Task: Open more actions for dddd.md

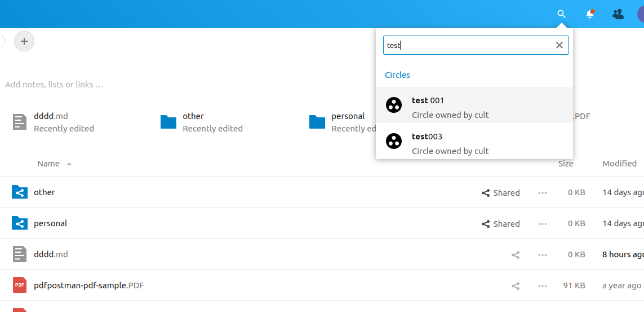Action: coord(543,255)
